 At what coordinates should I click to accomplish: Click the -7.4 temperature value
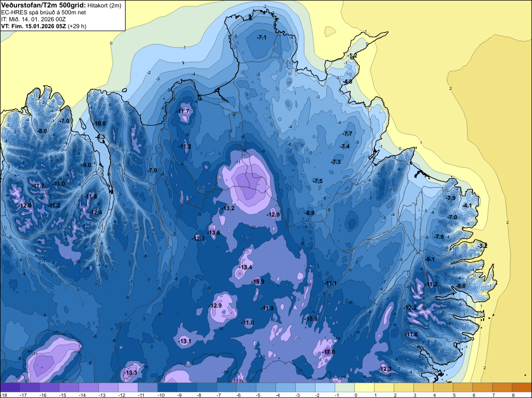point(345,146)
